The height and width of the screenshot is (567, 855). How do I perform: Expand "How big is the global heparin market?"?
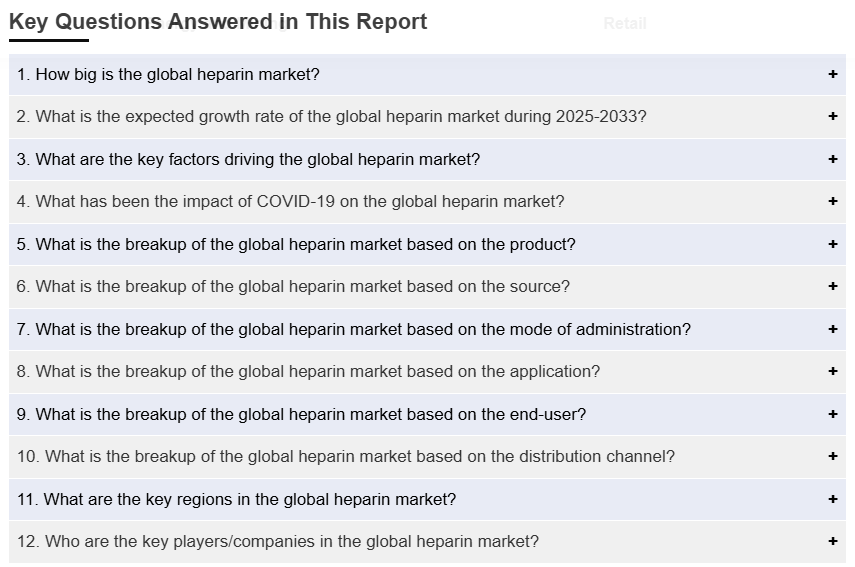168,74
